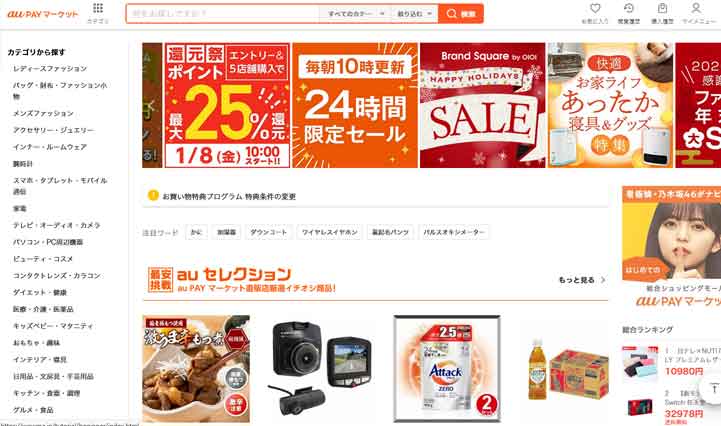
Task: Click the orange search magnifier button
Action: [x=461, y=14]
